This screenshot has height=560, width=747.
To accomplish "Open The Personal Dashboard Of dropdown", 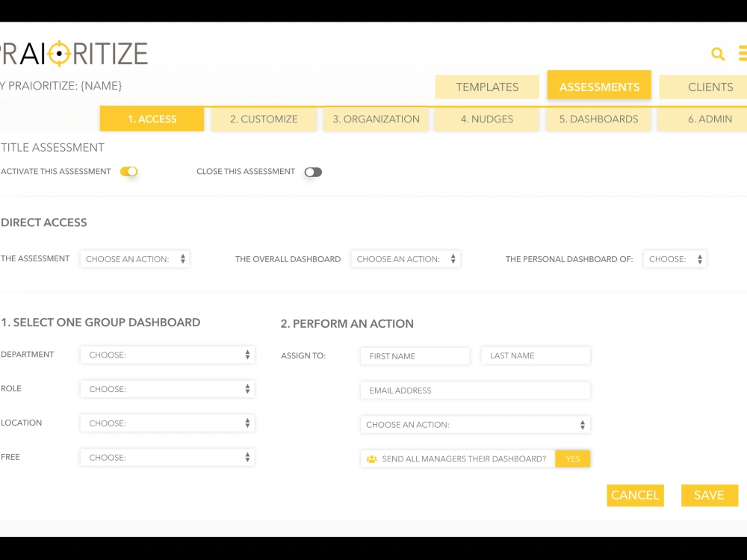I will pyautogui.click(x=675, y=259).
